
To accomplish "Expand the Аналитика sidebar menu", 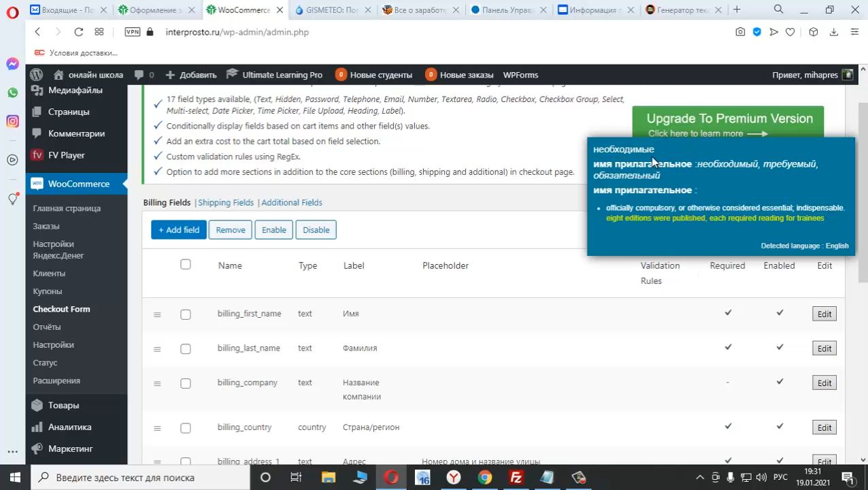I will pyautogui.click(x=69, y=427).
